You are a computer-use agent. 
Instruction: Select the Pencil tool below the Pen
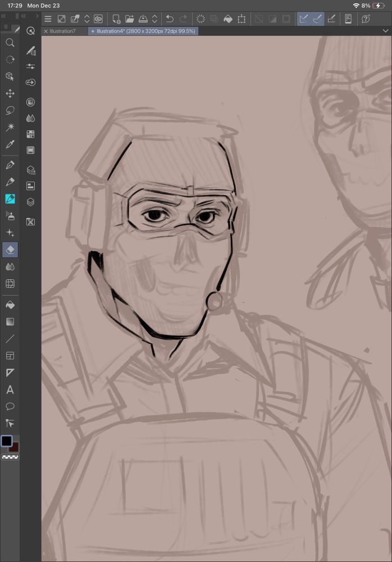[10, 182]
